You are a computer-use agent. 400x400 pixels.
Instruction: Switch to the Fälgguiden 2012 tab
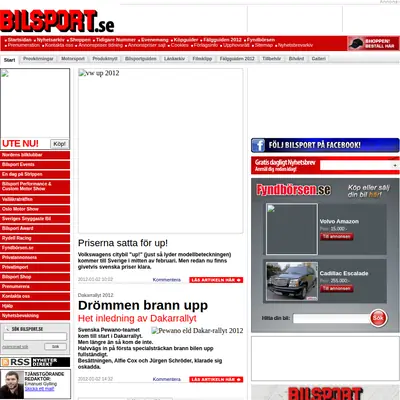(x=237, y=59)
